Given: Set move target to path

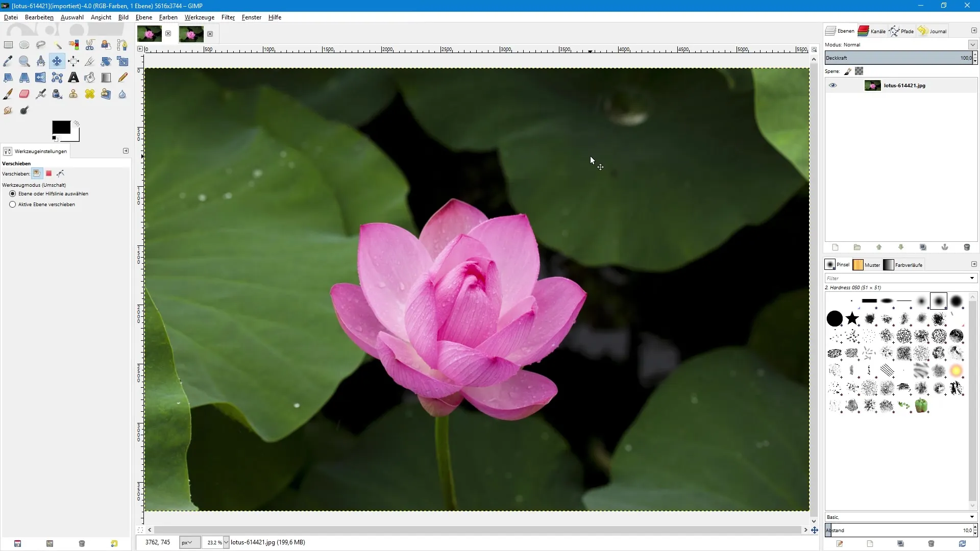Looking at the screenshot, I should 61,173.
